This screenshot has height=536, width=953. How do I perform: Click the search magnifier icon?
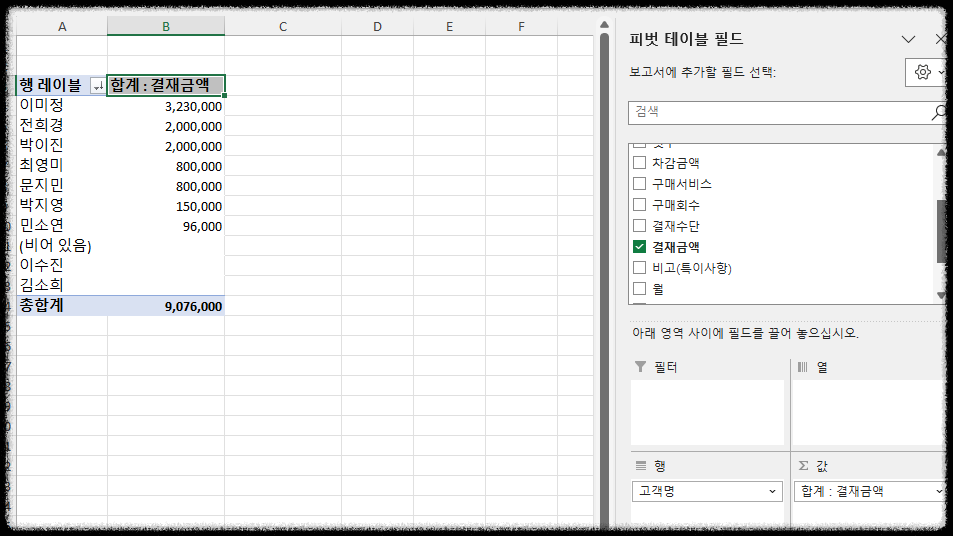(x=938, y=112)
